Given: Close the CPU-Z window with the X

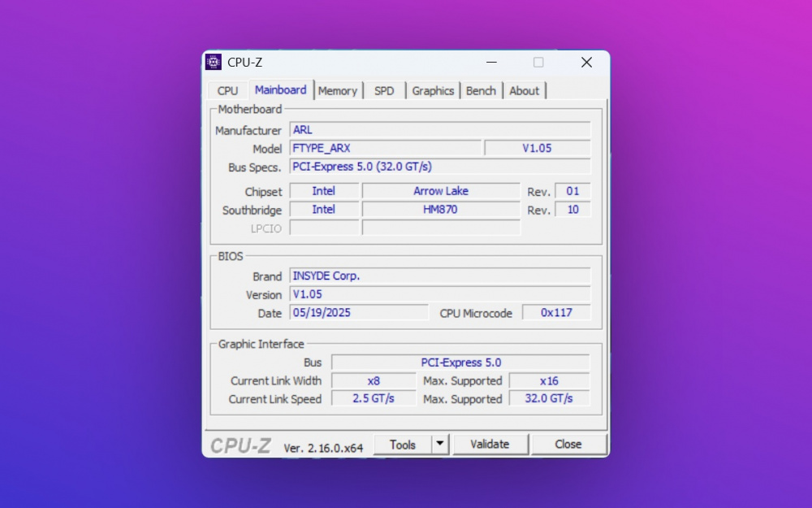Looking at the screenshot, I should pos(586,63).
